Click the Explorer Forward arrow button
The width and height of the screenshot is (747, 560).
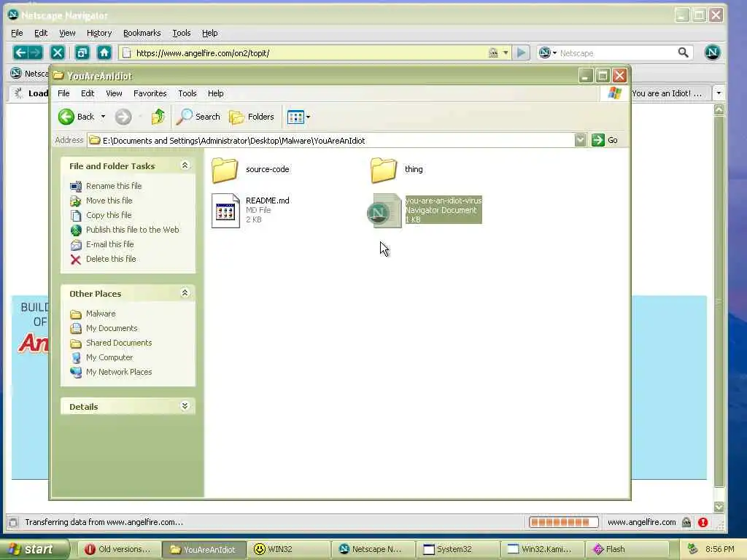[x=123, y=117]
